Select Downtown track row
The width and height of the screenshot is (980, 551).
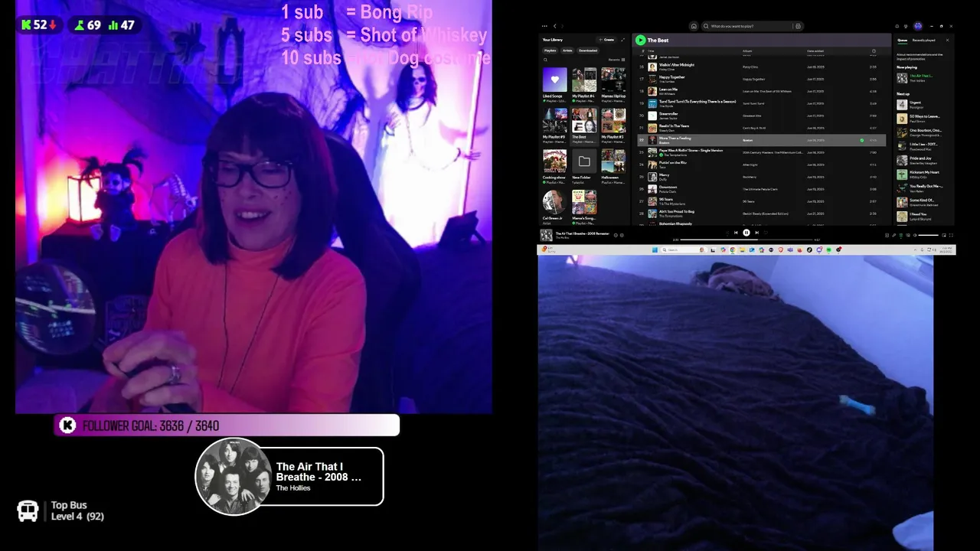point(762,189)
